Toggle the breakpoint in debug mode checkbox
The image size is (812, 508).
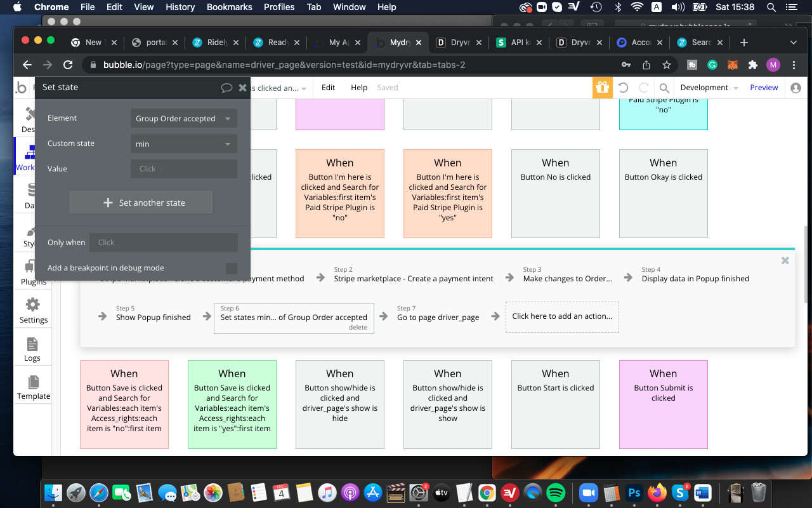point(232,268)
